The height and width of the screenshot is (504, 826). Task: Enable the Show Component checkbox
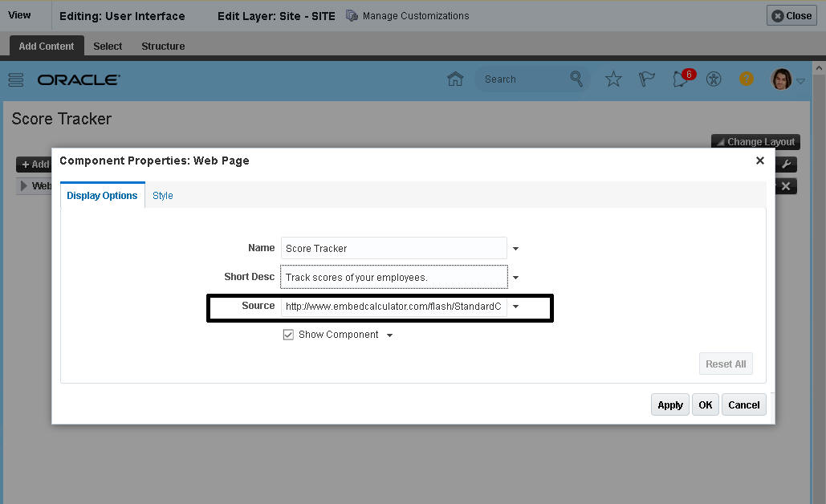(288, 334)
